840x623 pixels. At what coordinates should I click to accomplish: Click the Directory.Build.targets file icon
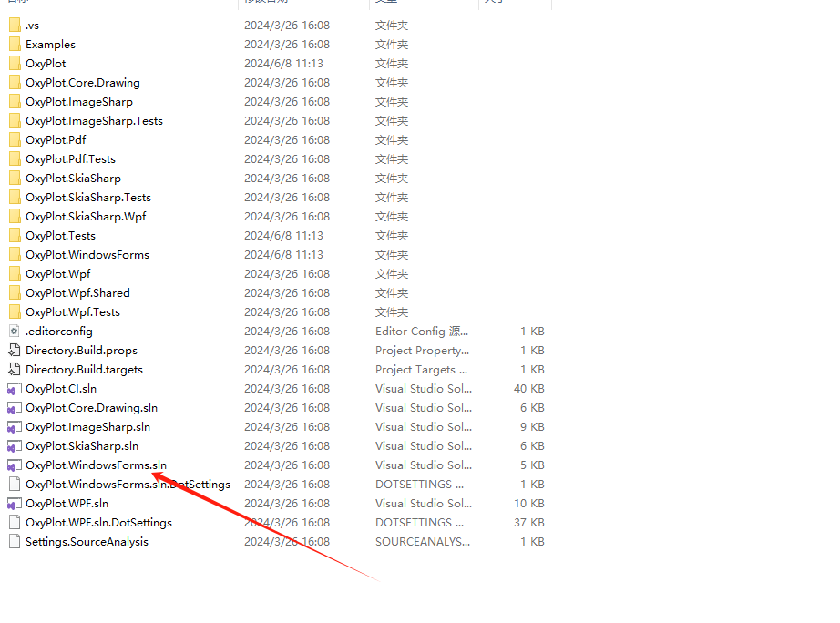pyautogui.click(x=15, y=370)
